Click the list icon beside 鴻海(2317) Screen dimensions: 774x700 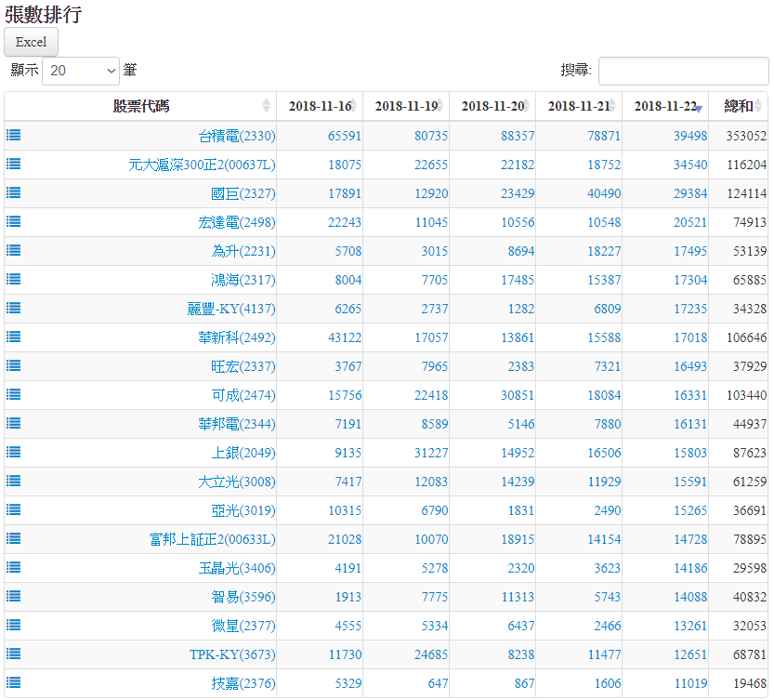14,279
